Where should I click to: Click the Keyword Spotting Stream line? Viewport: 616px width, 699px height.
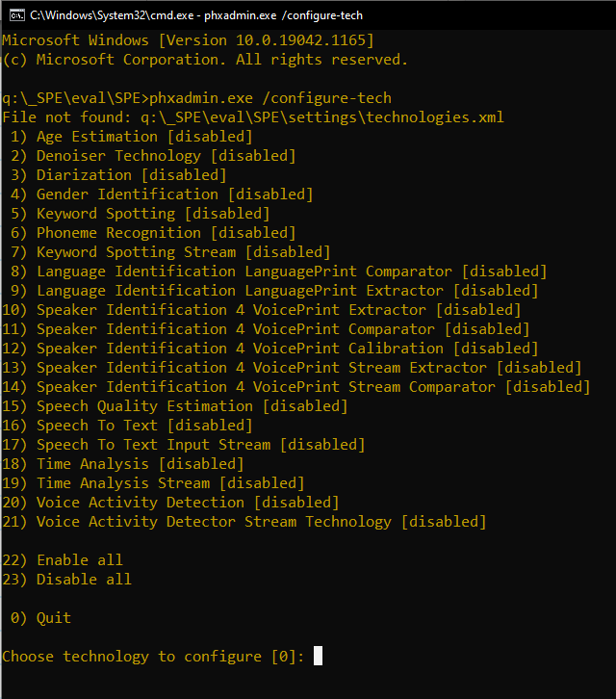[x=170, y=252]
